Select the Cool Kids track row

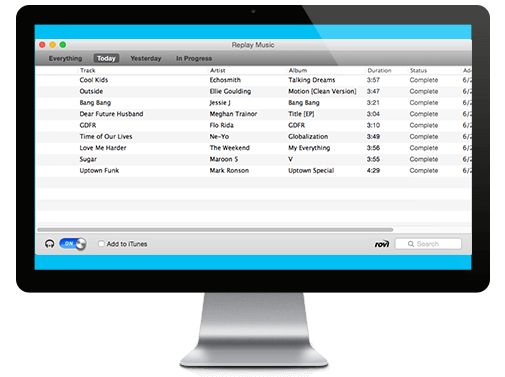point(253,80)
